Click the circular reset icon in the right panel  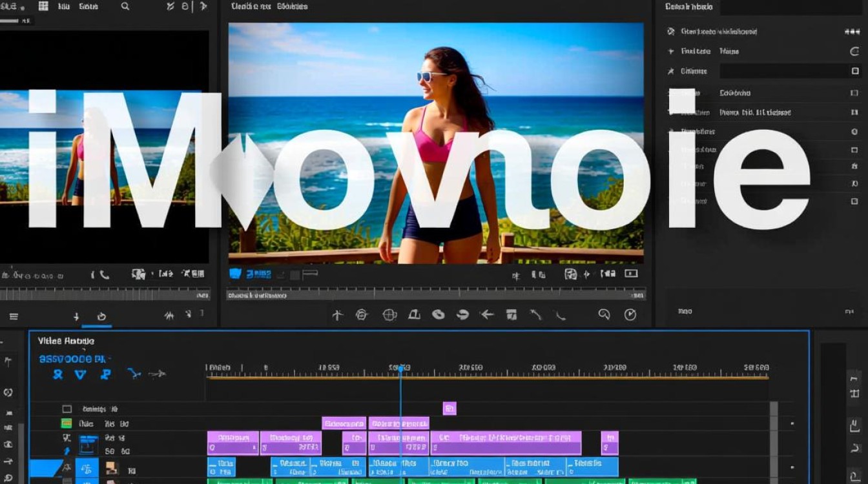tap(854, 51)
